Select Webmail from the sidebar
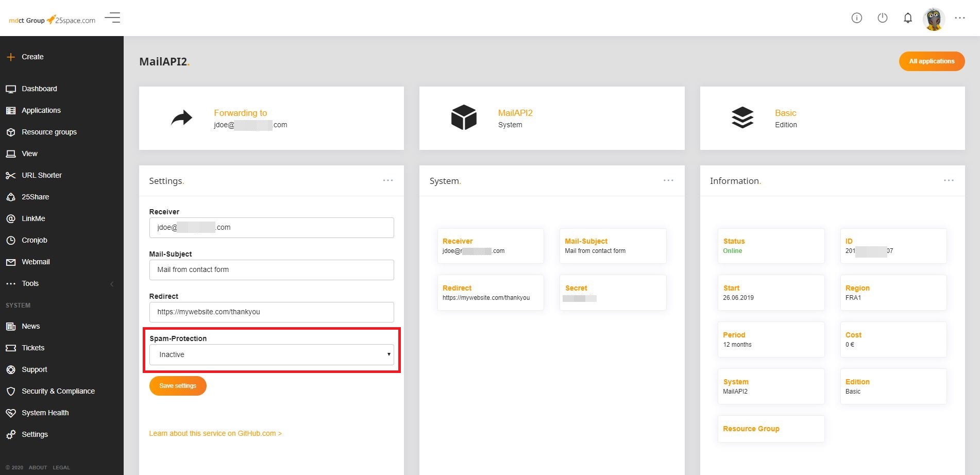 [x=36, y=262]
